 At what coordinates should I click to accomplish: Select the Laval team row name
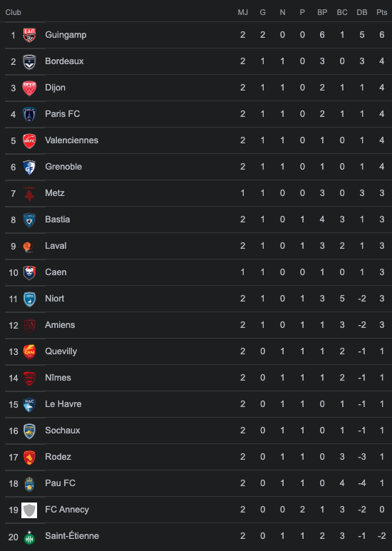click(56, 246)
